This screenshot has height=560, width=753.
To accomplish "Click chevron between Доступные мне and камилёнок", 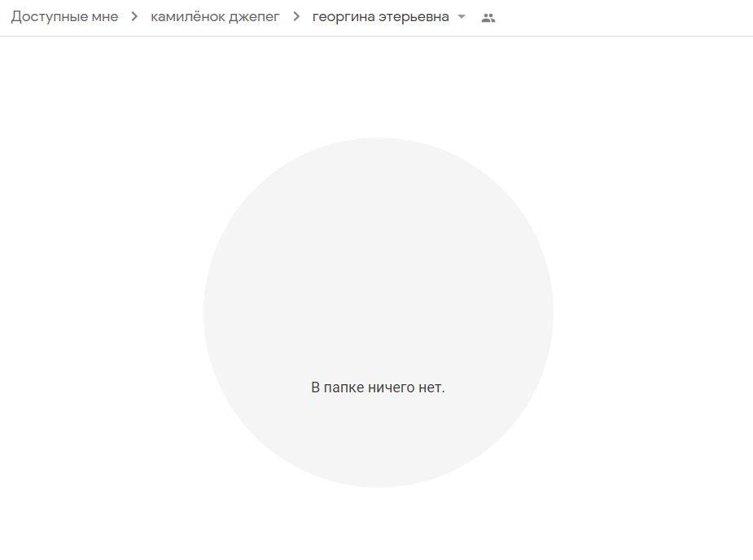I will (x=134, y=17).
